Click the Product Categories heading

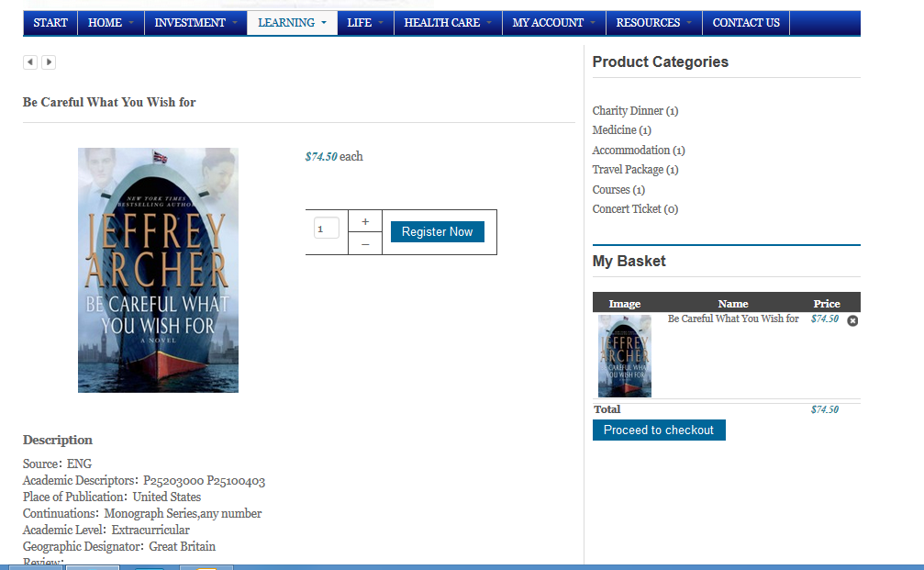click(x=661, y=61)
